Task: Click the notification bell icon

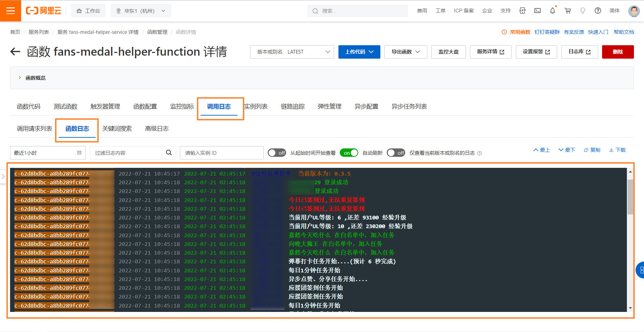Action: 552,11
